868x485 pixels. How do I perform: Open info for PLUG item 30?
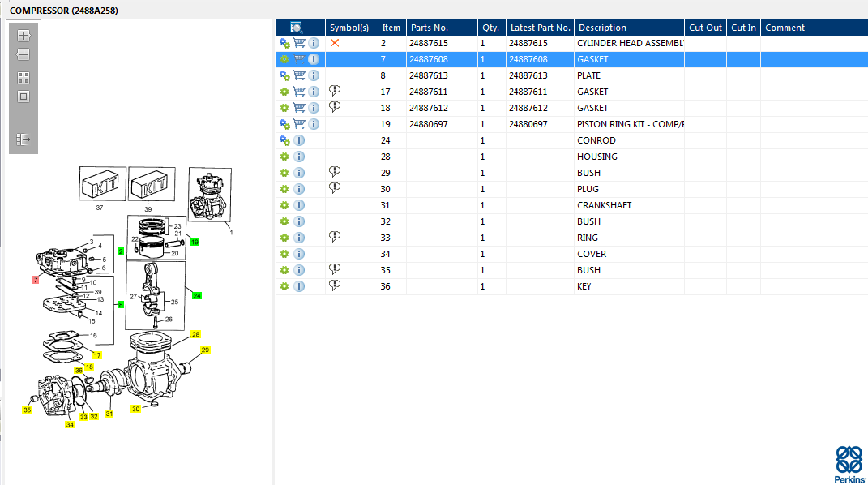tap(299, 189)
